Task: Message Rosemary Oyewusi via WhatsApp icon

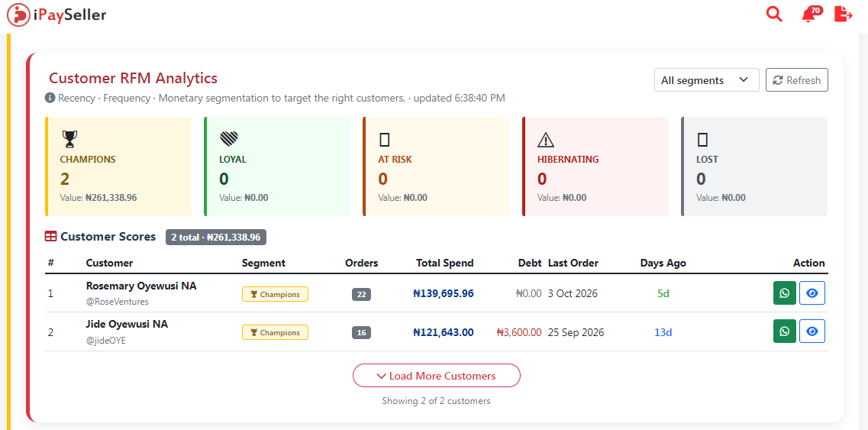Action: (785, 293)
